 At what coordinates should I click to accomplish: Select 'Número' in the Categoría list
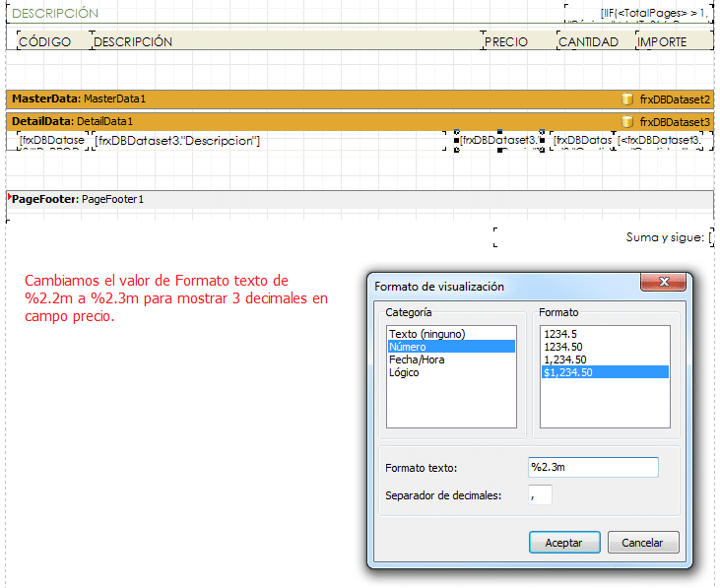451,347
